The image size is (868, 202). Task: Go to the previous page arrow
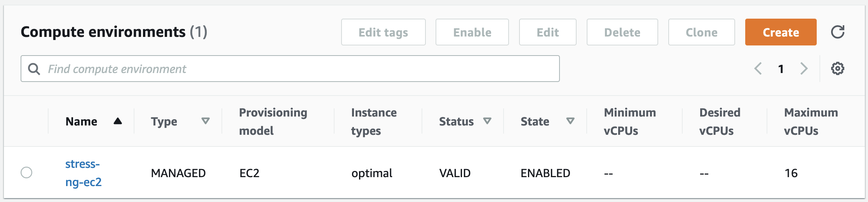pos(758,69)
